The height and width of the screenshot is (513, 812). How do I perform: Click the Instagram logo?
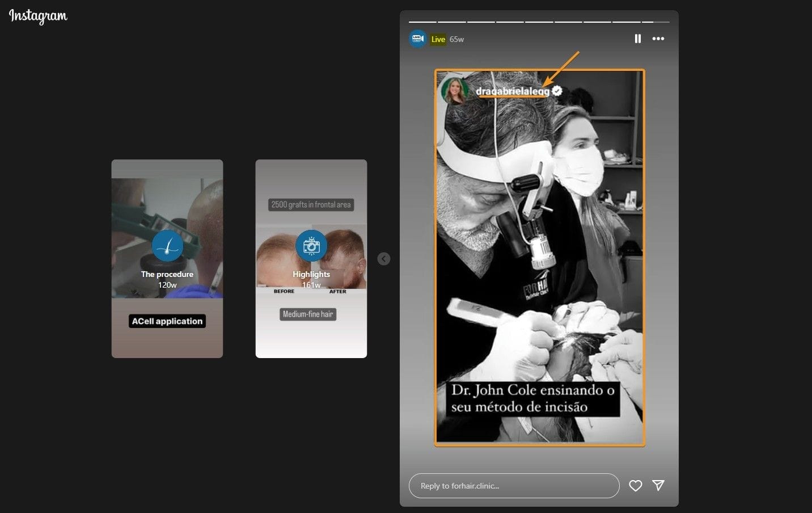37,17
